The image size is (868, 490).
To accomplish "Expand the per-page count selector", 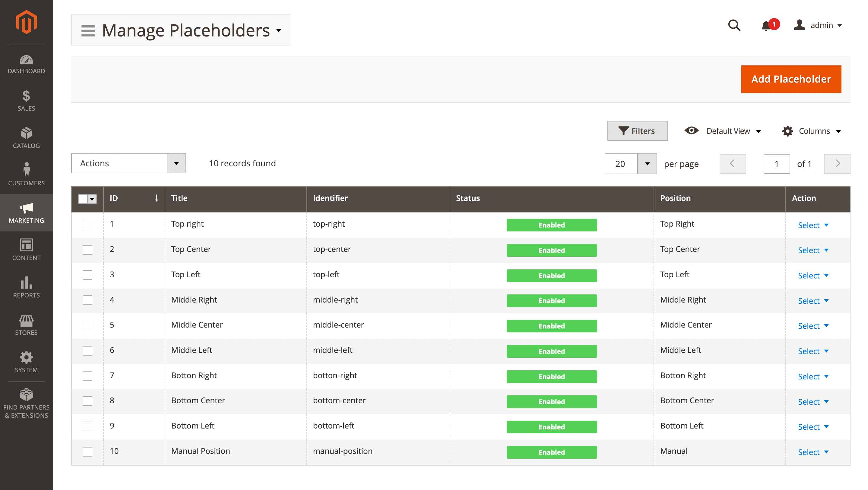I will [x=647, y=164].
